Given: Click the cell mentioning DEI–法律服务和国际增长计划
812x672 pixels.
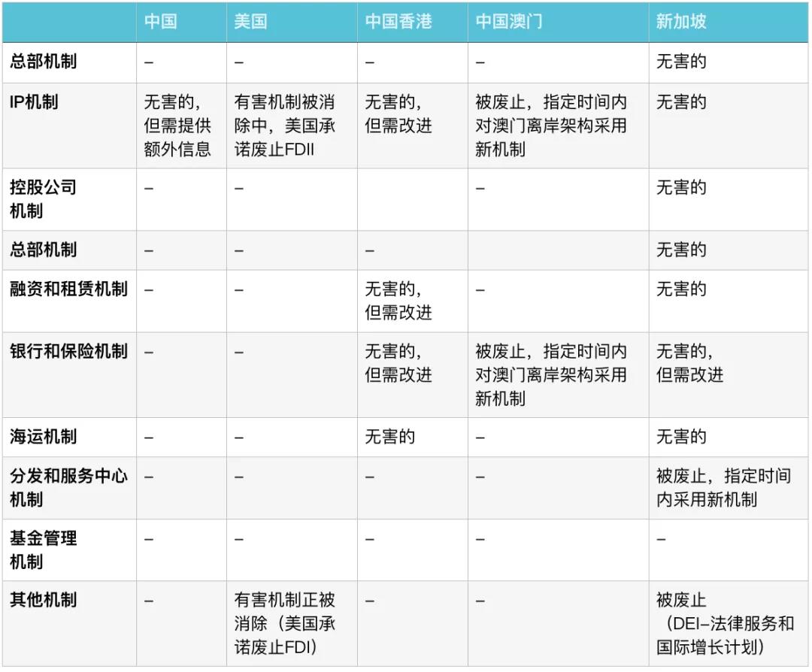Looking at the screenshot, I should point(725,623).
